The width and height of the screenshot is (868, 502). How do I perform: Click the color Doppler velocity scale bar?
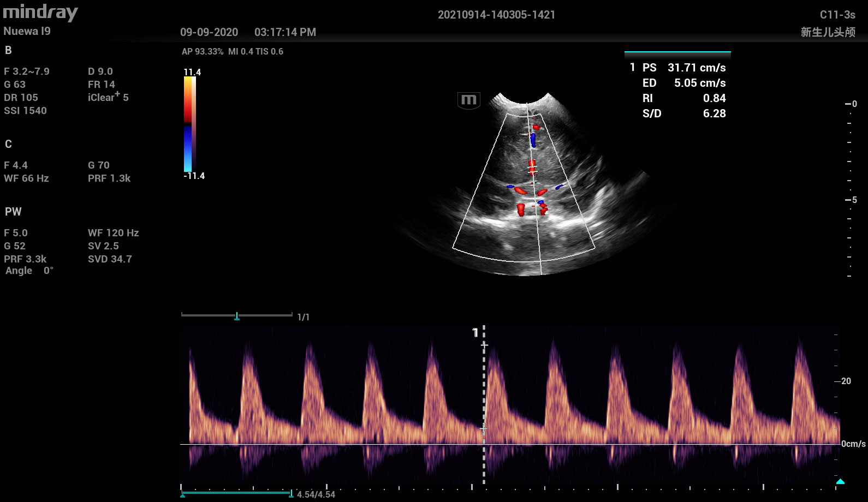coord(188,124)
